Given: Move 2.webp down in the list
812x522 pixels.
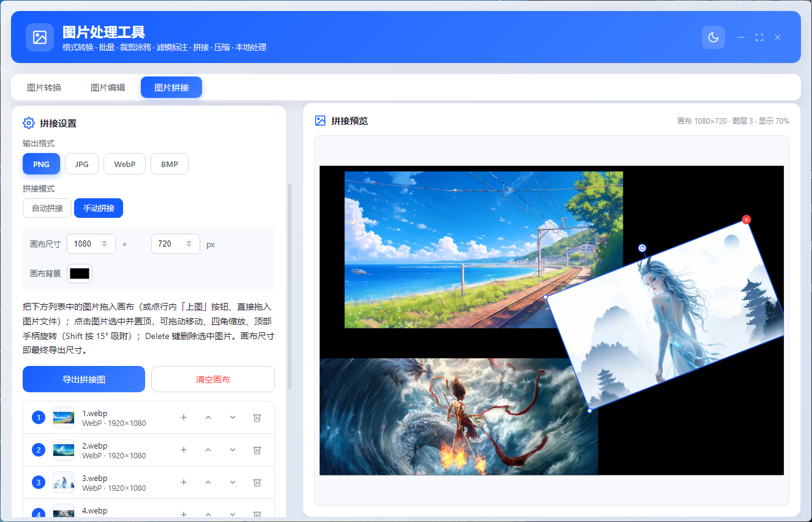Looking at the screenshot, I should (x=233, y=450).
